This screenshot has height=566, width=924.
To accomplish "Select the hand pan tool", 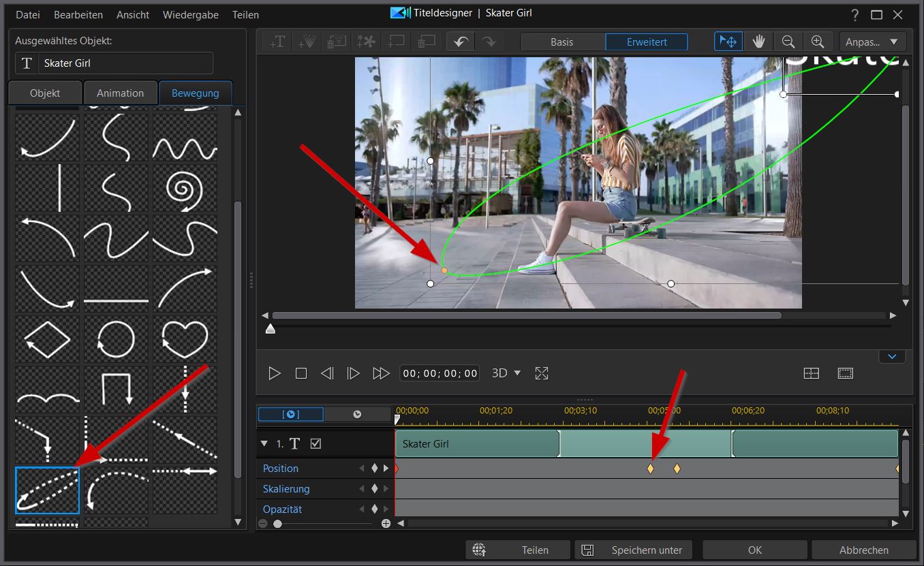I will pyautogui.click(x=758, y=42).
